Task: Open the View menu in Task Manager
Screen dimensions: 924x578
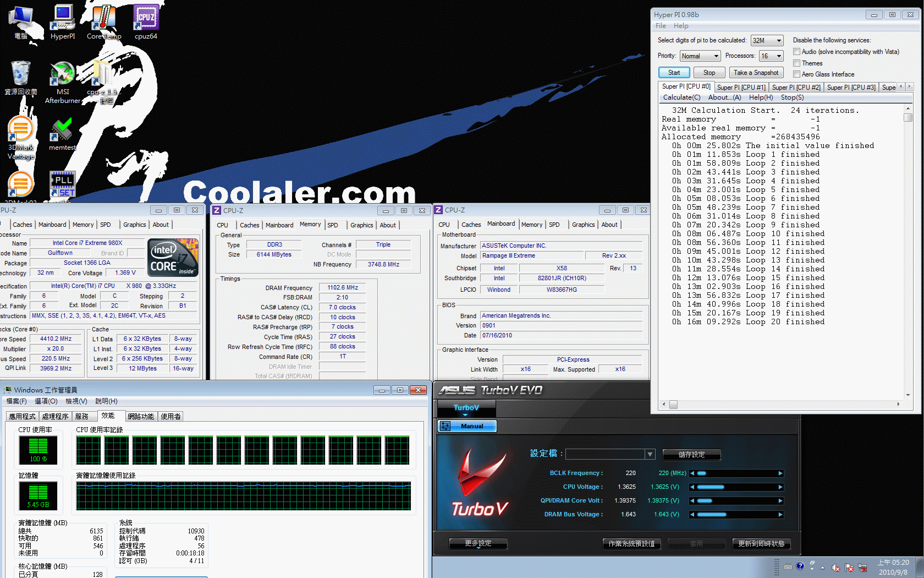Action: [x=76, y=401]
